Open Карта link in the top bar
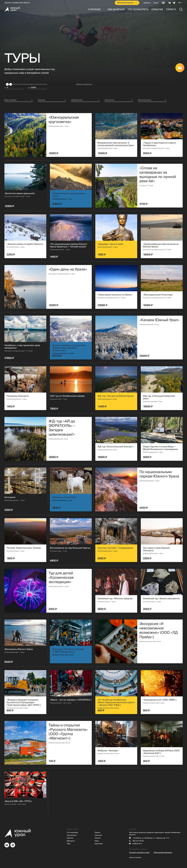The height and width of the screenshot is (868, 187). (x=156, y=3)
